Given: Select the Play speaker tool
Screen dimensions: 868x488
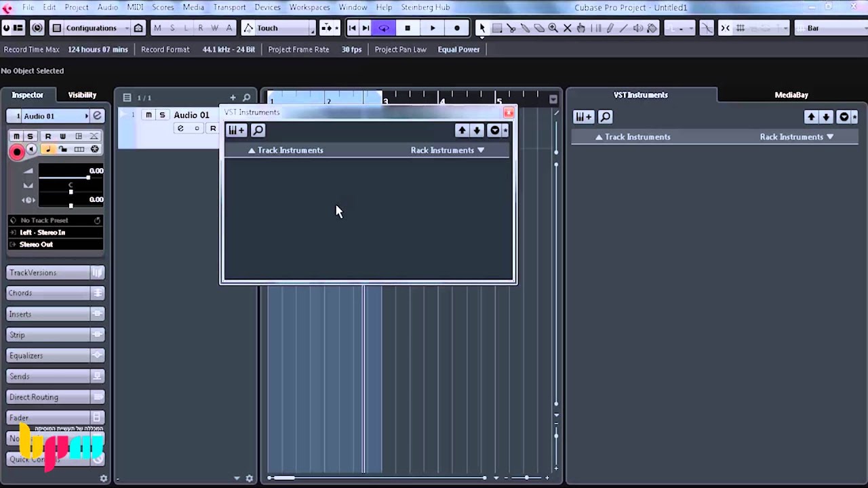Looking at the screenshot, I should click(638, 28).
